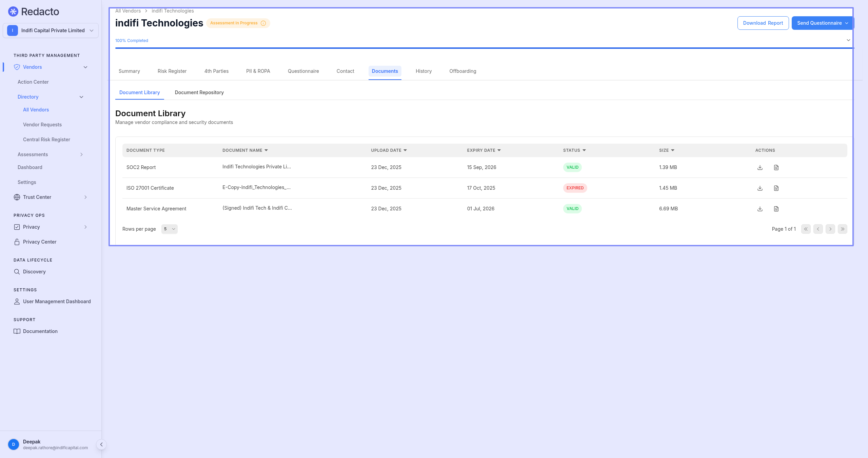Image resolution: width=868 pixels, height=458 pixels.
Task: Open Discovery search item in sidebar
Action: 34,272
